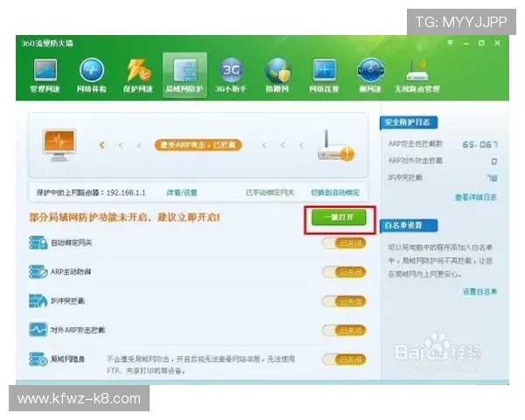
Task: Open the 测网速 speed gauge icon
Action: coord(370,75)
